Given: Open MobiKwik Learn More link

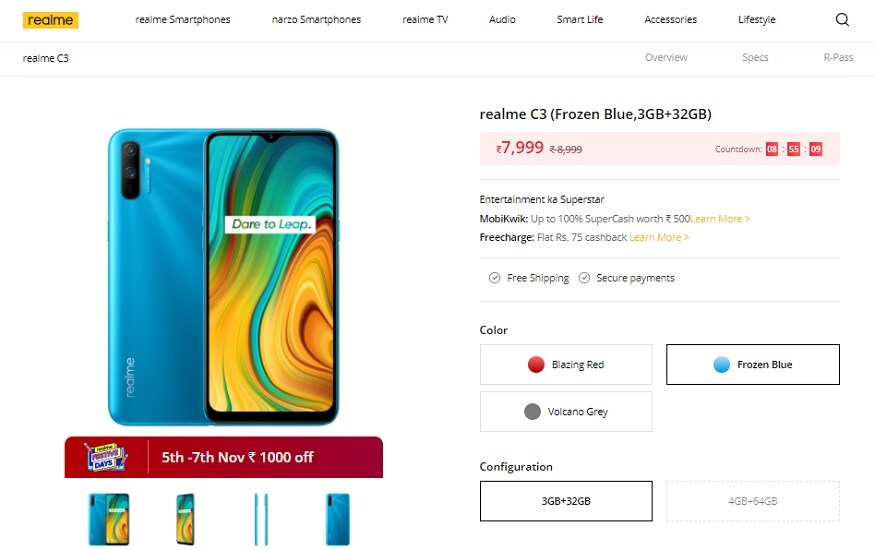Looking at the screenshot, I should pyautogui.click(x=720, y=219).
